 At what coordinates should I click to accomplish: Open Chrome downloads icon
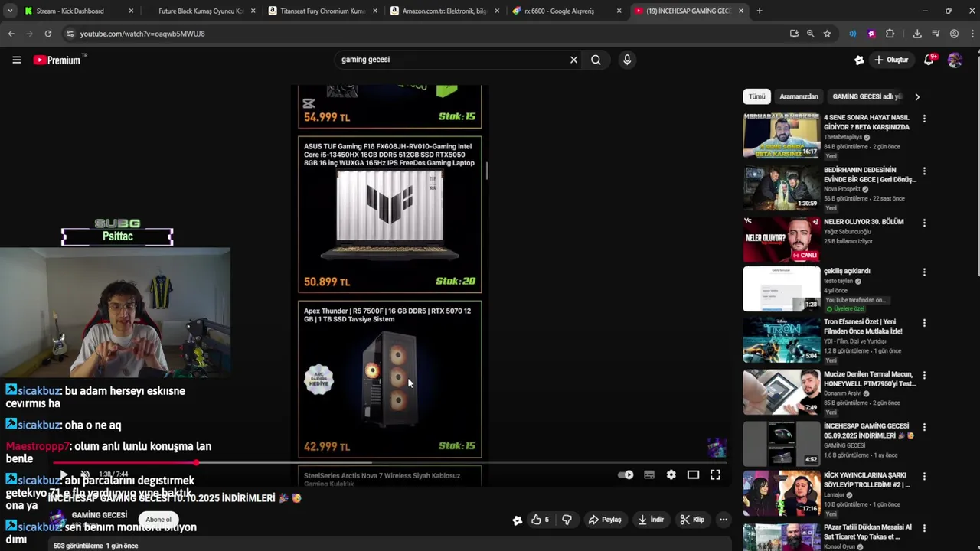917,34
